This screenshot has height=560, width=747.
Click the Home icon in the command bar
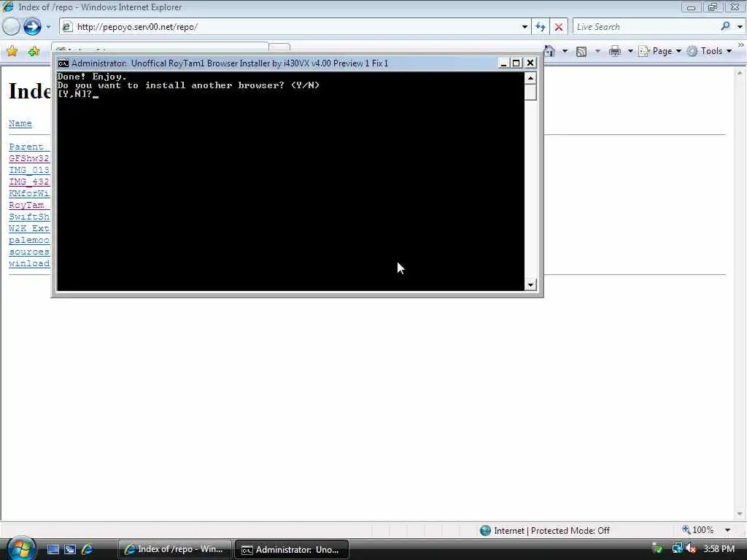pos(550,51)
